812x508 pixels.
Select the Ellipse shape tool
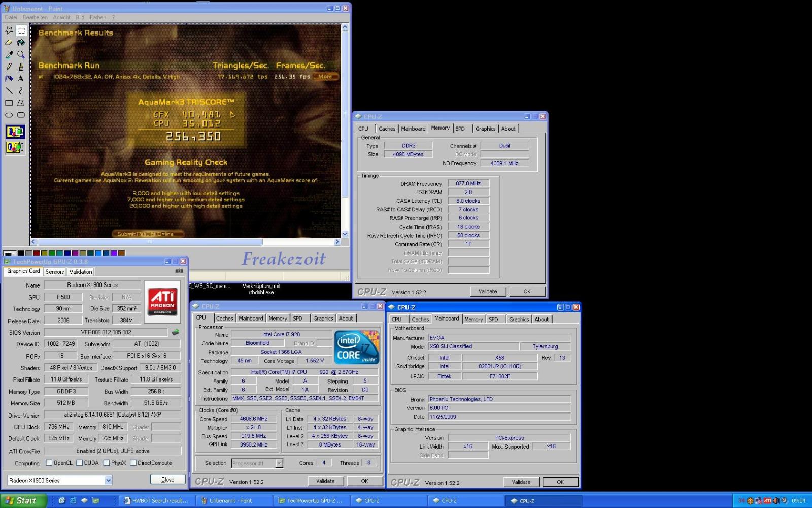click(9, 115)
